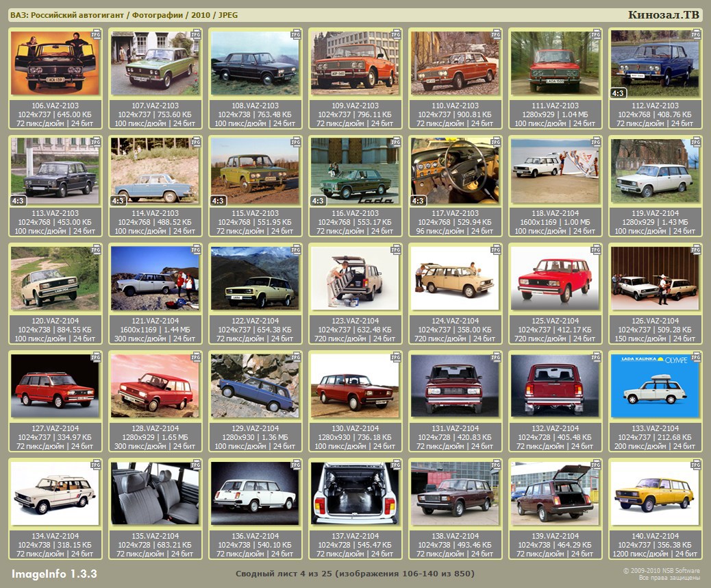Click the JPG badge on 123.VAZ-2104 thumbnail

[x=396, y=249]
